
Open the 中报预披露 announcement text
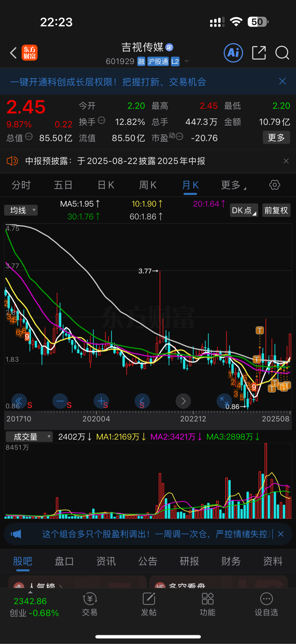point(115,161)
